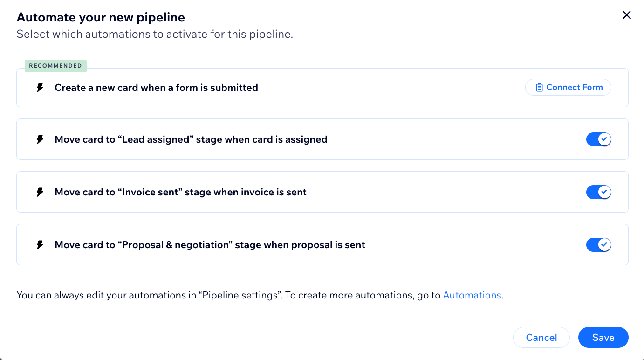Click the lightning icon beside Invoice sent automation
This screenshot has height=360, width=644.
40,192
